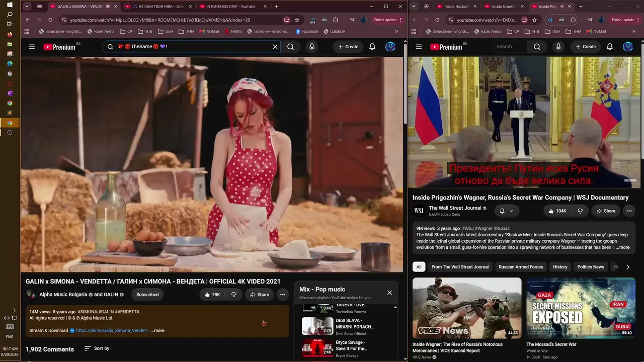Bookmark the right page with star icon
This screenshot has height=362, width=644.
click(534, 20)
